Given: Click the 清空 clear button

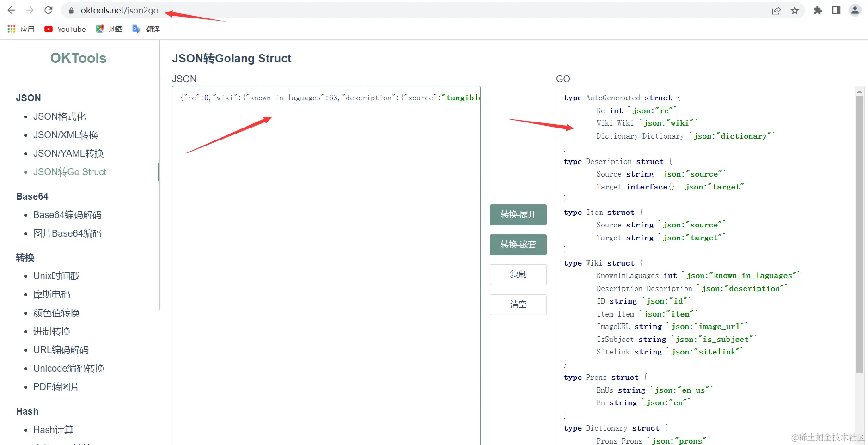Looking at the screenshot, I should coord(518,305).
